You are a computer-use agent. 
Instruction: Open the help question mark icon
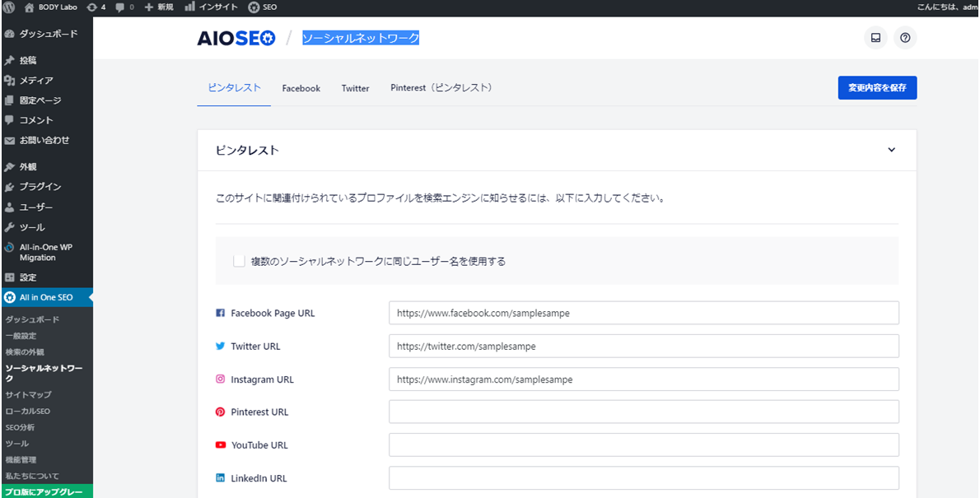[905, 38]
